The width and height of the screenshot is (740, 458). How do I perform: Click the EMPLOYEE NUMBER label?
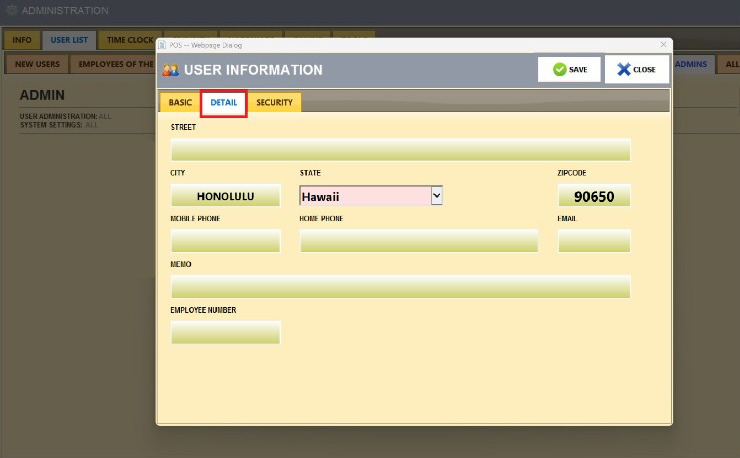(x=203, y=310)
